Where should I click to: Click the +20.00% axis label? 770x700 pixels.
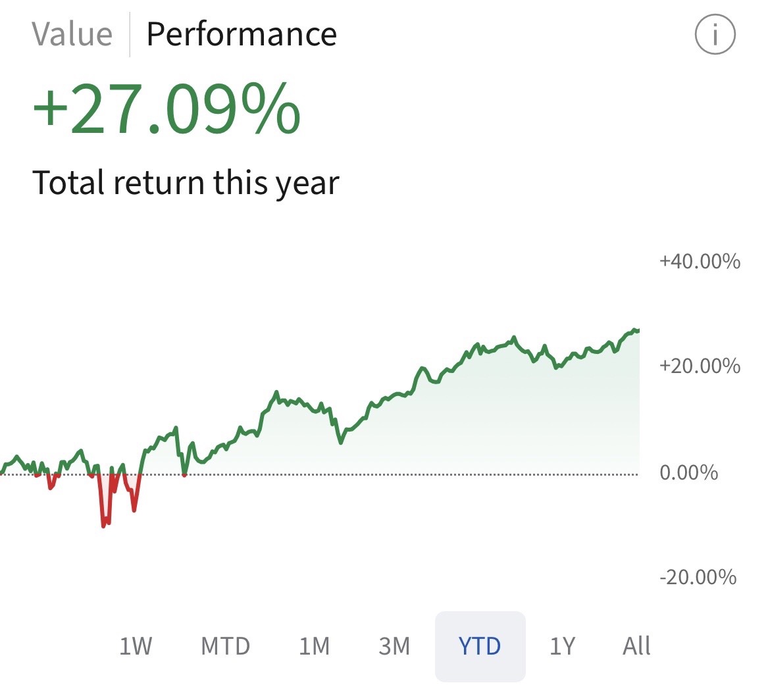click(x=699, y=366)
